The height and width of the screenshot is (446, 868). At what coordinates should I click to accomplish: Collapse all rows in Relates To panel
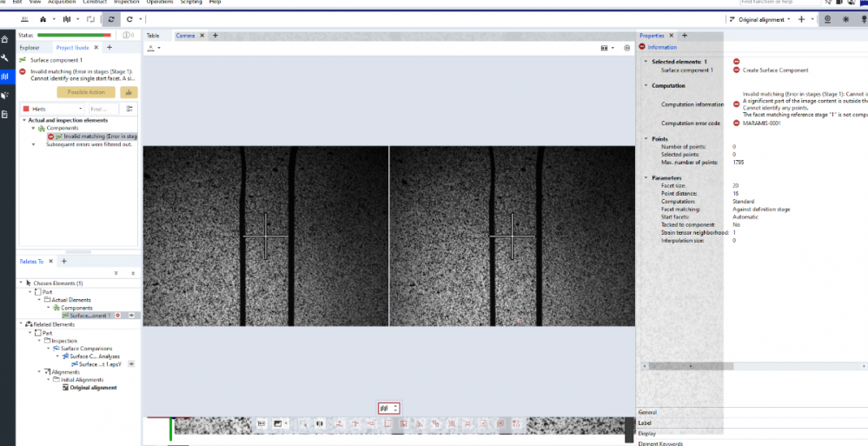coord(133,273)
